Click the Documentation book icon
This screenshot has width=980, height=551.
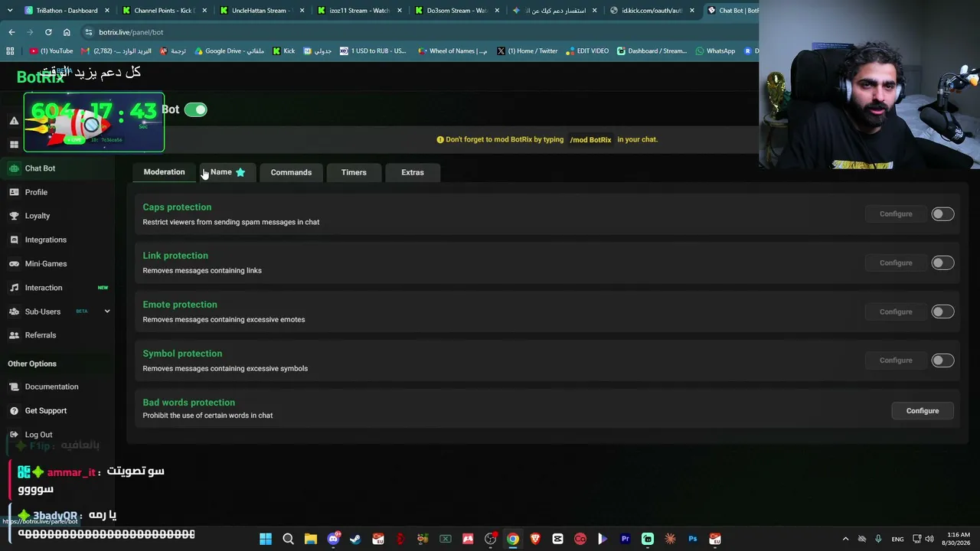tap(14, 386)
